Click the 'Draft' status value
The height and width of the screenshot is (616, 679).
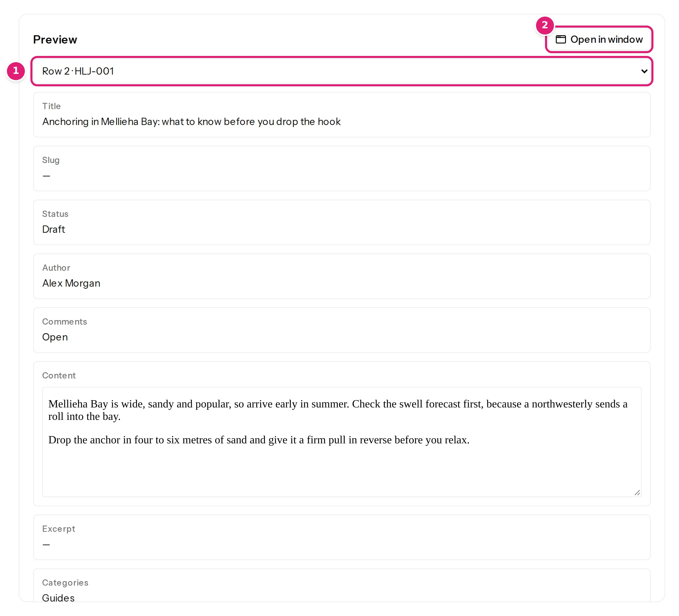click(x=54, y=229)
